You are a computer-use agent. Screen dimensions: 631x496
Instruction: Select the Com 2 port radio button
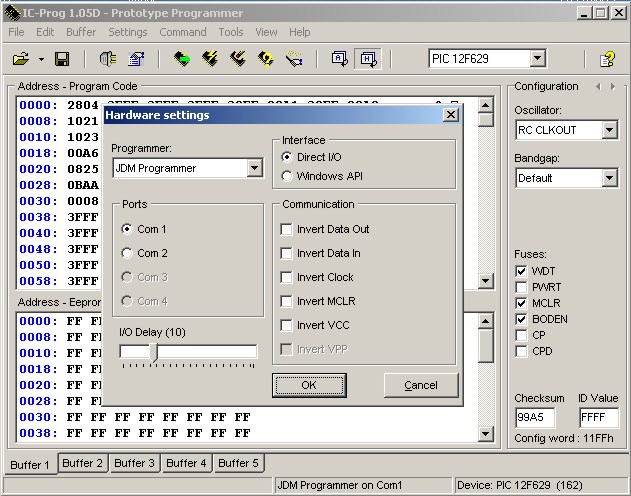(127, 253)
